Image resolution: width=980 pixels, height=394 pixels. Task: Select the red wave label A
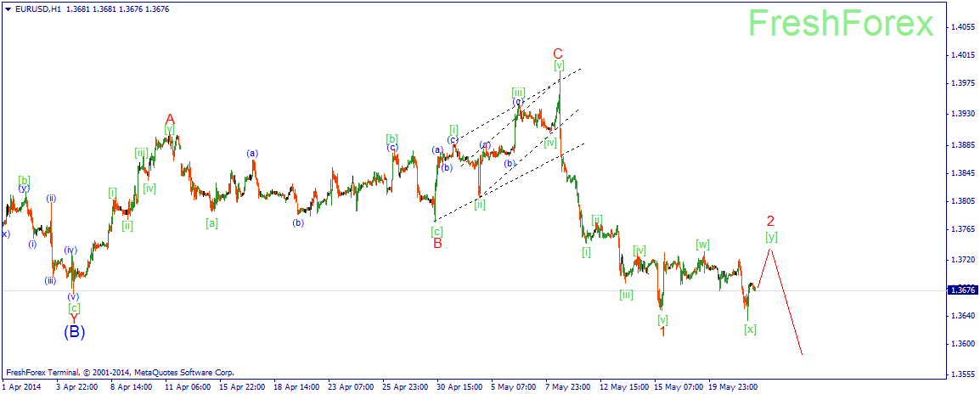pos(169,119)
